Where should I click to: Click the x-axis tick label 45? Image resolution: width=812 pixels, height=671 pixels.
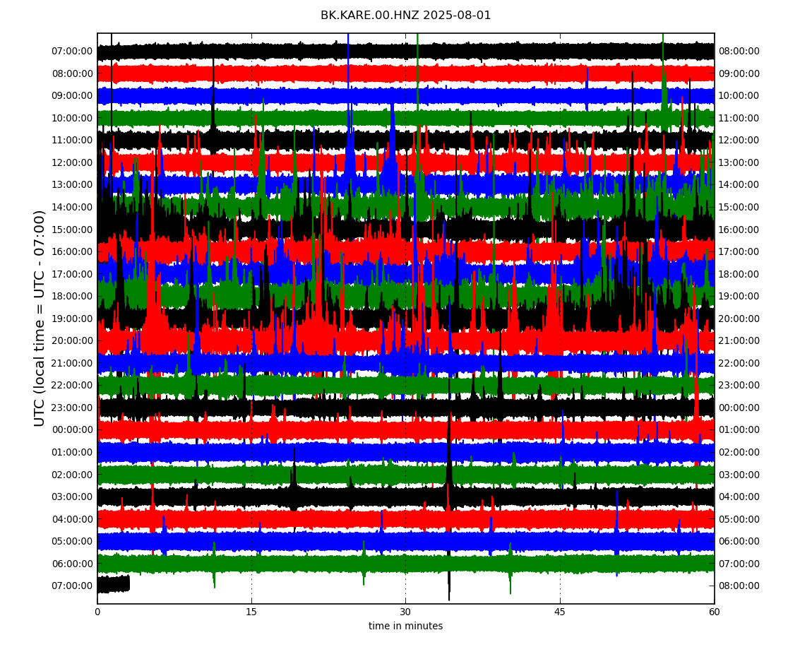pyautogui.click(x=560, y=612)
